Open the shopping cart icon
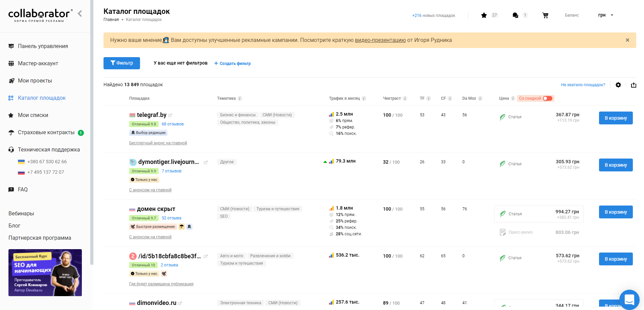The height and width of the screenshot is (310, 644). click(x=545, y=15)
